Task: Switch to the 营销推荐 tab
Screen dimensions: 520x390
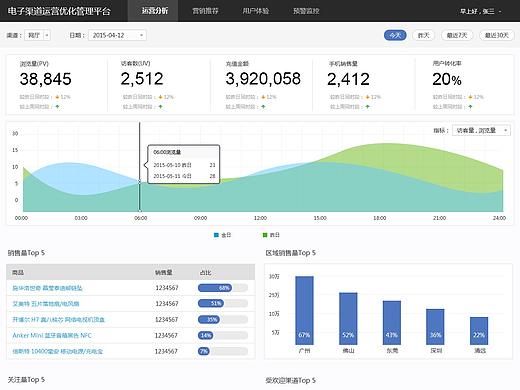Action: [x=205, y=11]
